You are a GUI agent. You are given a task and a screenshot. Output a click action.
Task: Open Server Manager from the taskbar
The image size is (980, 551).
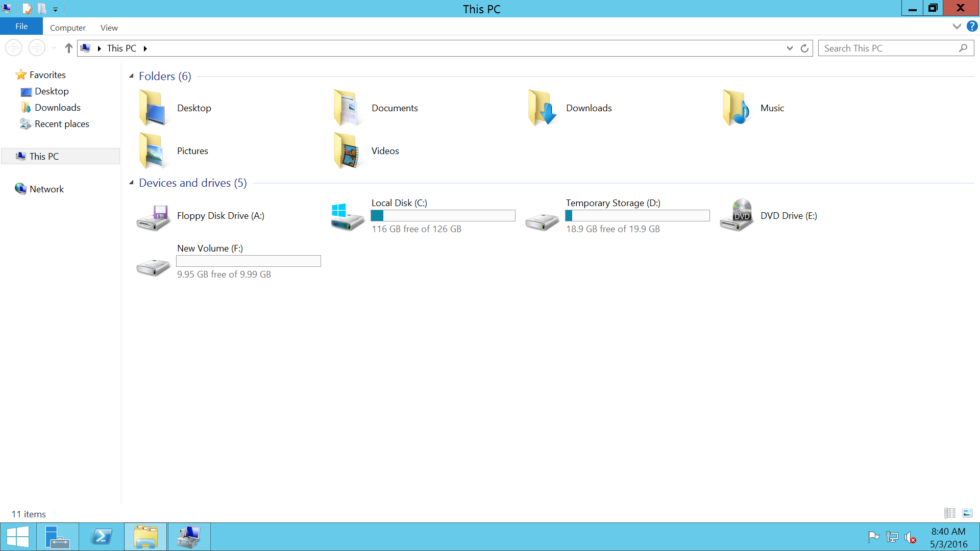[x=57, y=537]
